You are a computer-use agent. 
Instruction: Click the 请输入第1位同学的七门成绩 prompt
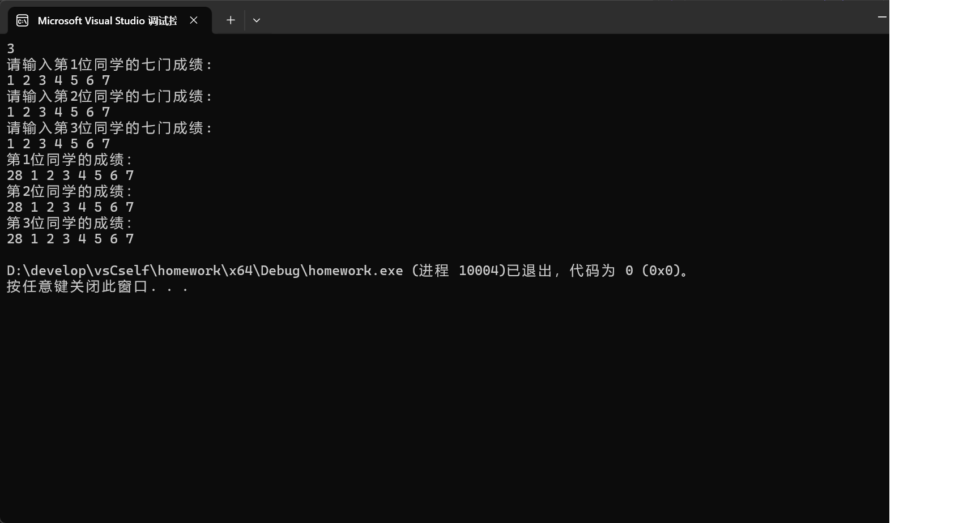108,65
